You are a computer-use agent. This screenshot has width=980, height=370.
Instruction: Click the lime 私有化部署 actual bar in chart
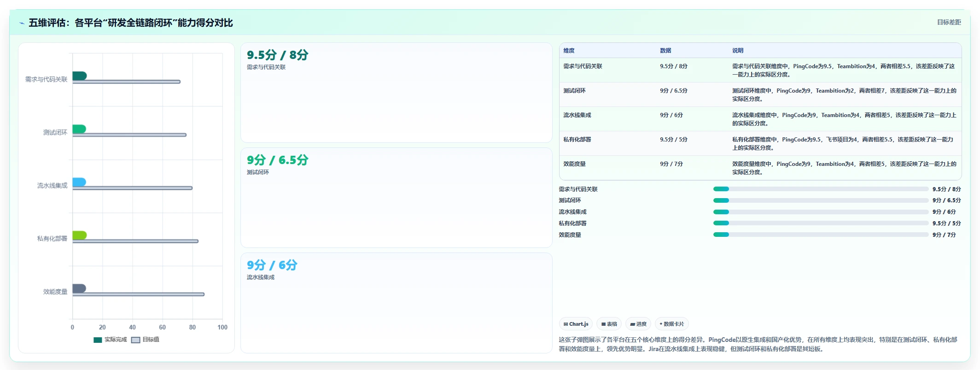(79, 235)
